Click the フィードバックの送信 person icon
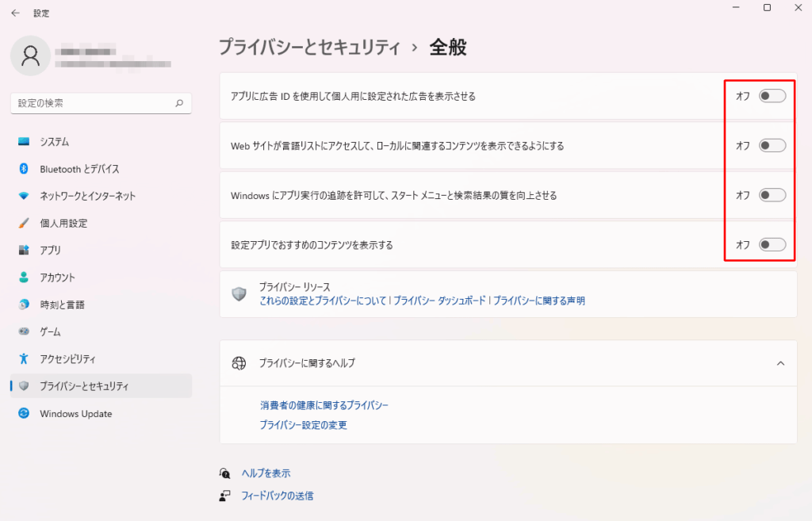812x521 pixels. (x=224, y=496)
